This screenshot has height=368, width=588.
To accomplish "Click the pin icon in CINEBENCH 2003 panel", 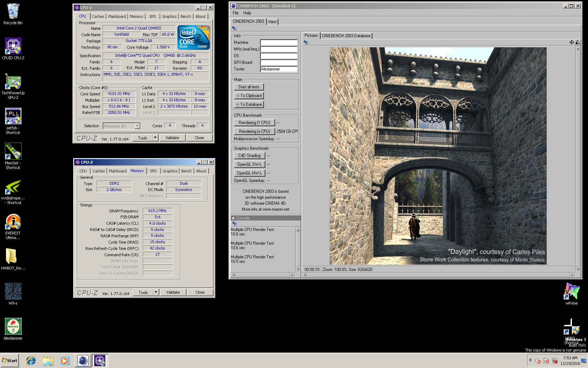I will click(234, 28).
